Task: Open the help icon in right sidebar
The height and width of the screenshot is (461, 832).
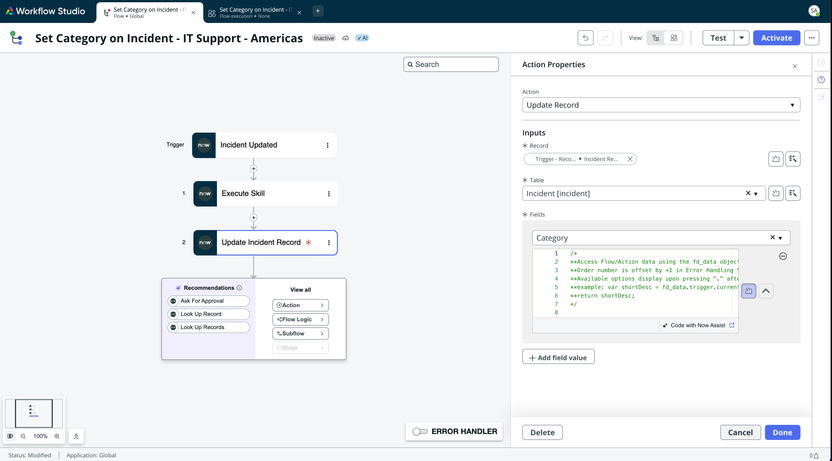Action: point(821,80)
